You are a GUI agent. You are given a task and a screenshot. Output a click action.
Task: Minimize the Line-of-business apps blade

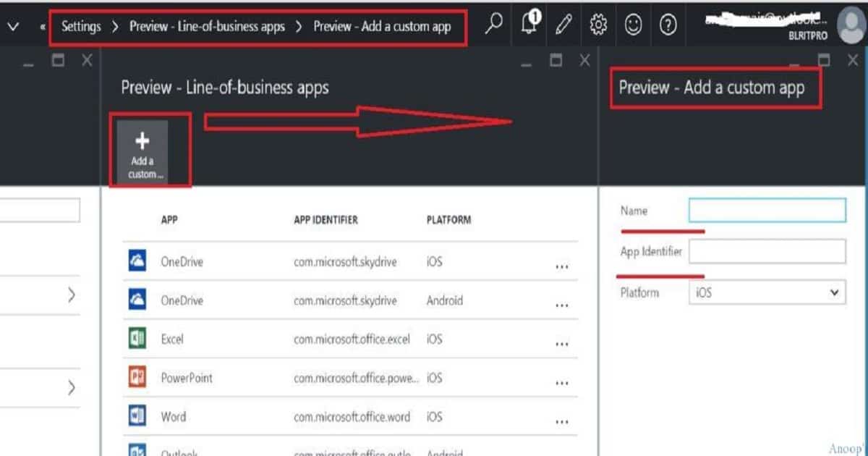point(527,64)
